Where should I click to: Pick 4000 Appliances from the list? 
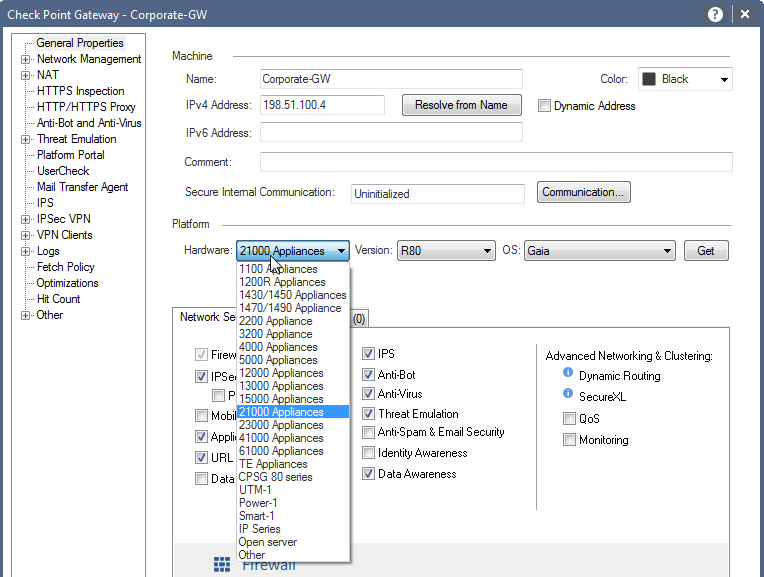(293, 347)
